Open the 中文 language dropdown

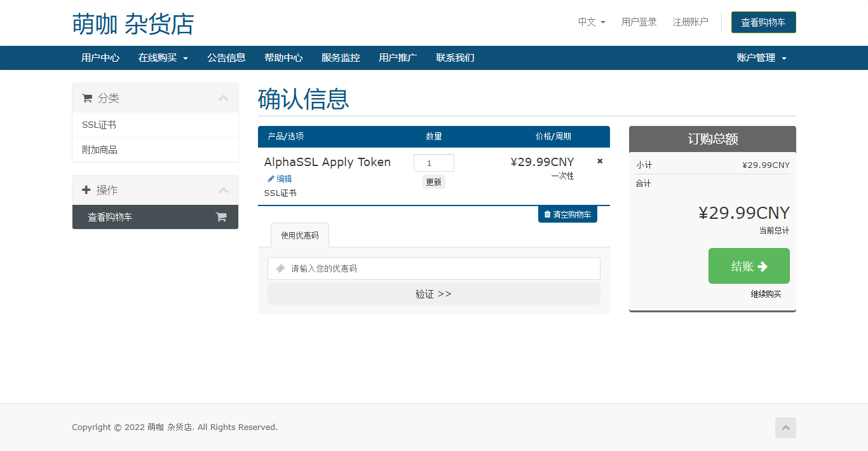tap(591, 22)
